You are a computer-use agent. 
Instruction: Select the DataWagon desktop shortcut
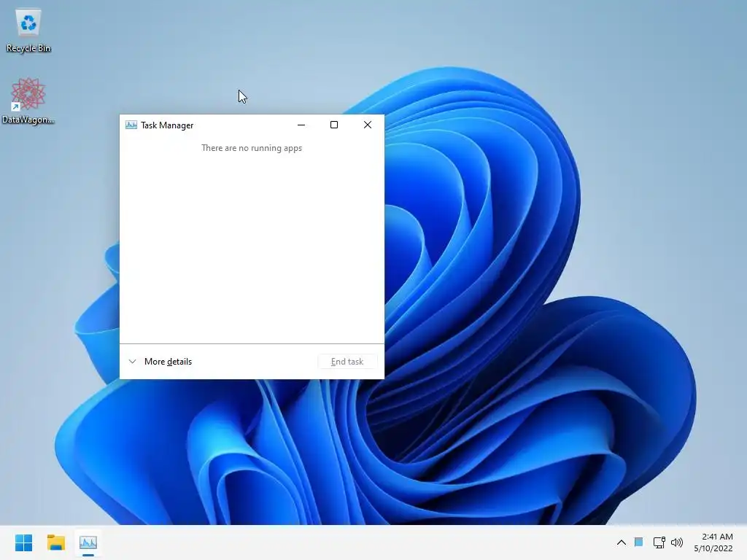click(x=28, y=101)
